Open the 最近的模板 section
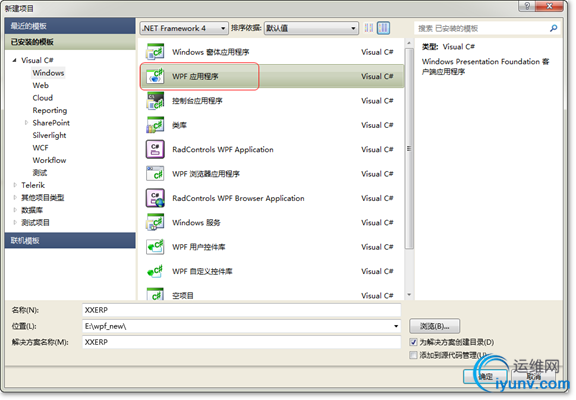 (x=70, y=26)
